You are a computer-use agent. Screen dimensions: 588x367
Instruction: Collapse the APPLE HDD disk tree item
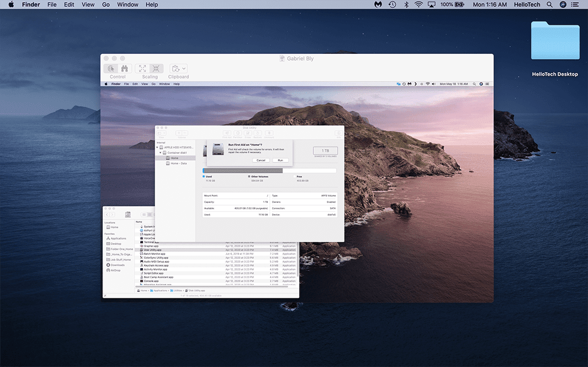pos(157,148)
